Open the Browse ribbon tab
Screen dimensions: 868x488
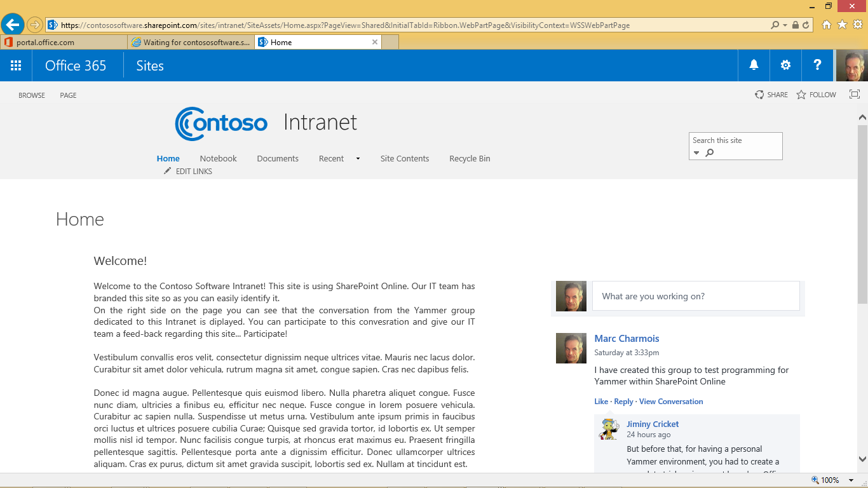32,95
